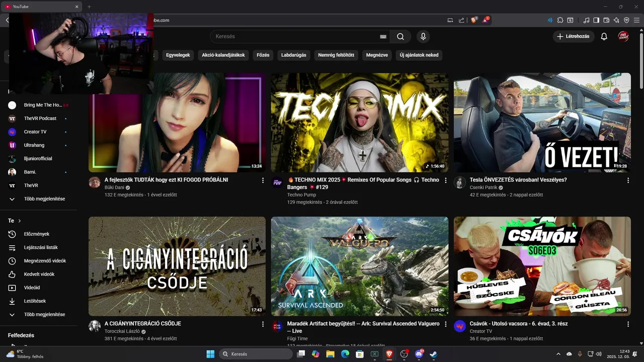Viewport: 644px width, 362px height.
Task: Open three-dot menu for A fejlesztők TUDTÁK video
Action: [263, 180]
